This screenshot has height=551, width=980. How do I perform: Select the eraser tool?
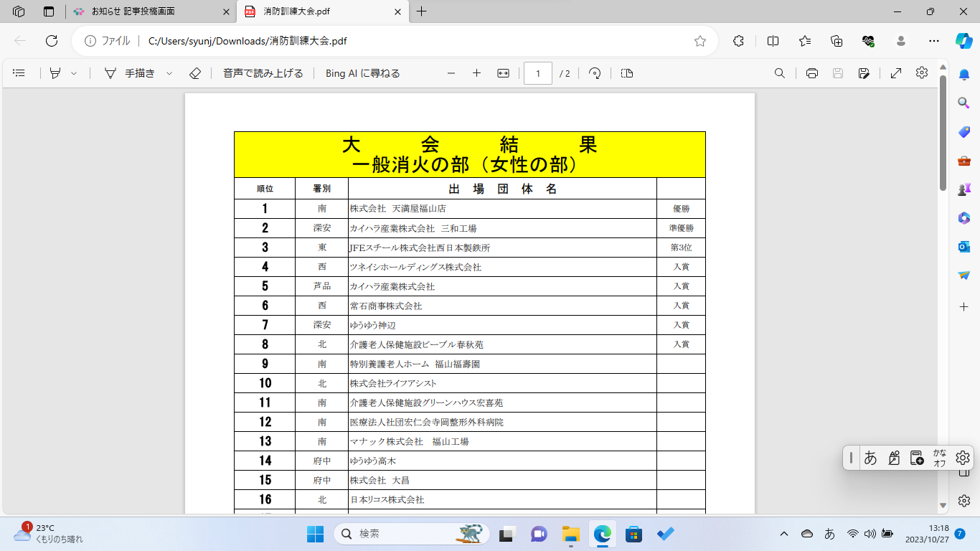pyautogui.click(x=195, y=73)
